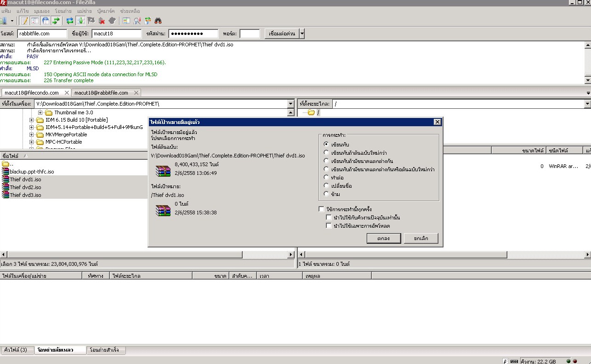Select the 'เขียนทับ' overwrite radio option
591x364 pixels.
click(326, 145)
